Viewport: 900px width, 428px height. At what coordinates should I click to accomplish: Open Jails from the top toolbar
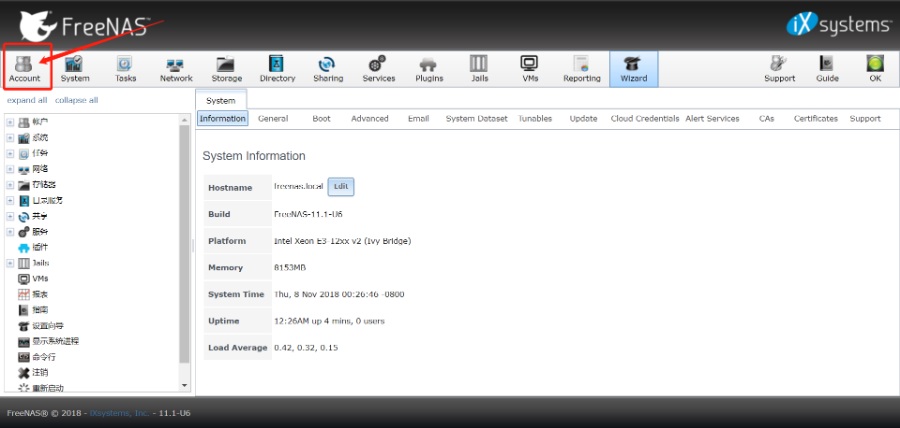pyautogui.click(x=480, y=69)
